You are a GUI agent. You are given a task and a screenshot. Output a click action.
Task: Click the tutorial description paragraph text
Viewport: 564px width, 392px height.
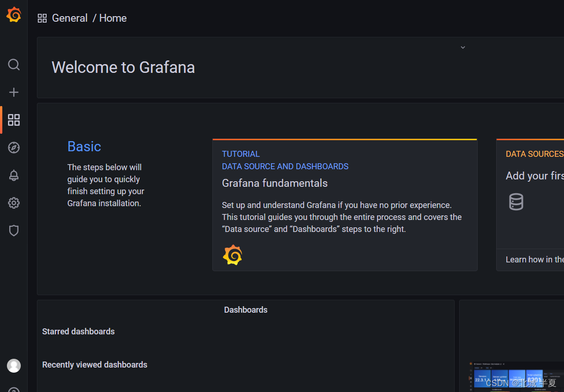[x=342, y=217]
